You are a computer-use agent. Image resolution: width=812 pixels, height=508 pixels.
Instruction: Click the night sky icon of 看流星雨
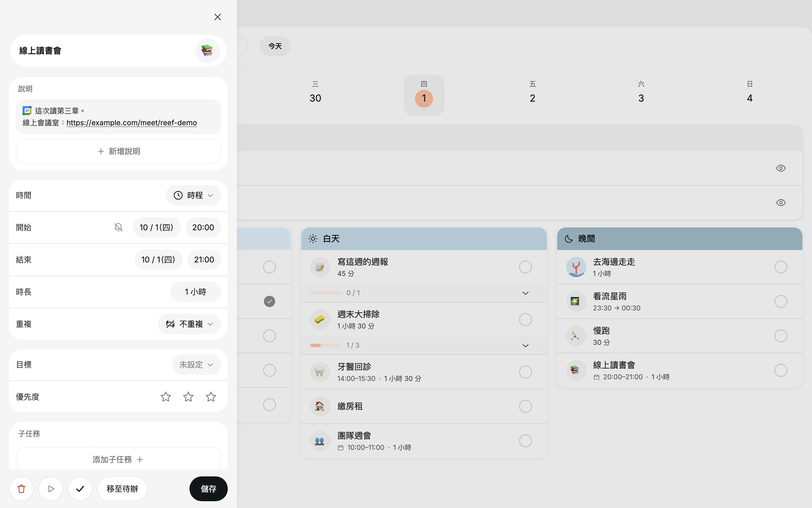click(x=576, y=301)
